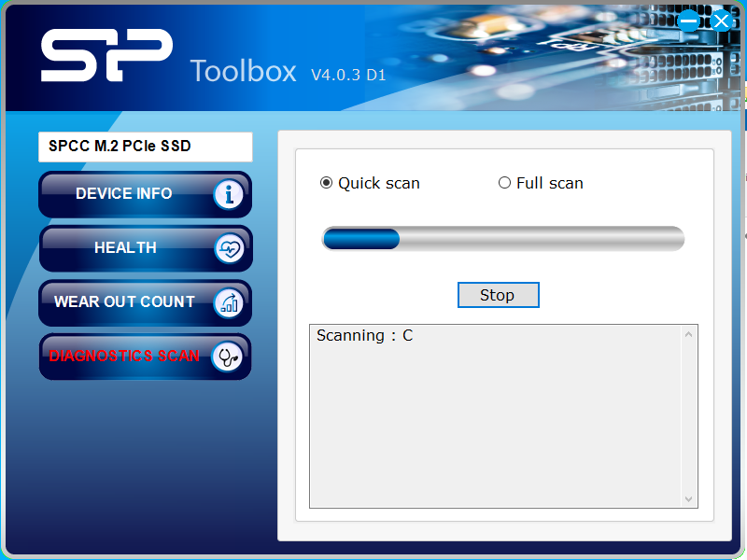This screenshot has width=747, height=560.
Task: Minimize the SP Toolbox window
Action: pyautogui.click(x=688, y=21)
